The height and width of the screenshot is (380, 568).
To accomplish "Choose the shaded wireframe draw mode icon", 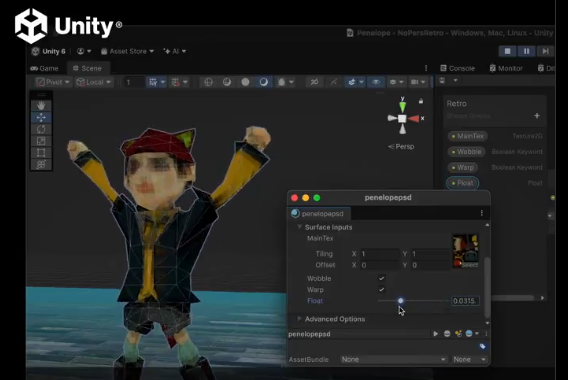I will [227, 82].
